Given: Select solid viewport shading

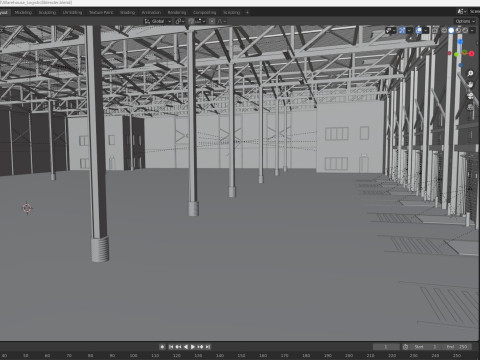Looking at the screenshot, I should (451, 30).
